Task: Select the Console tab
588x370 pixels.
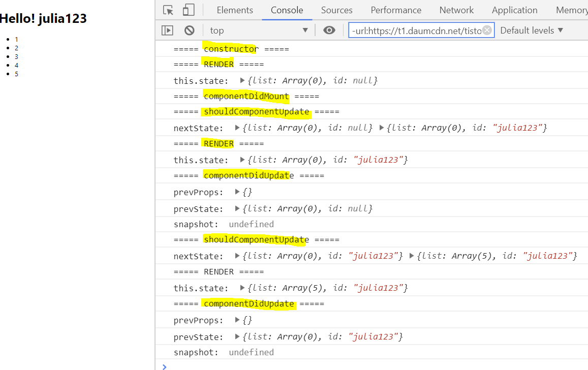Action: pos(287,10)
